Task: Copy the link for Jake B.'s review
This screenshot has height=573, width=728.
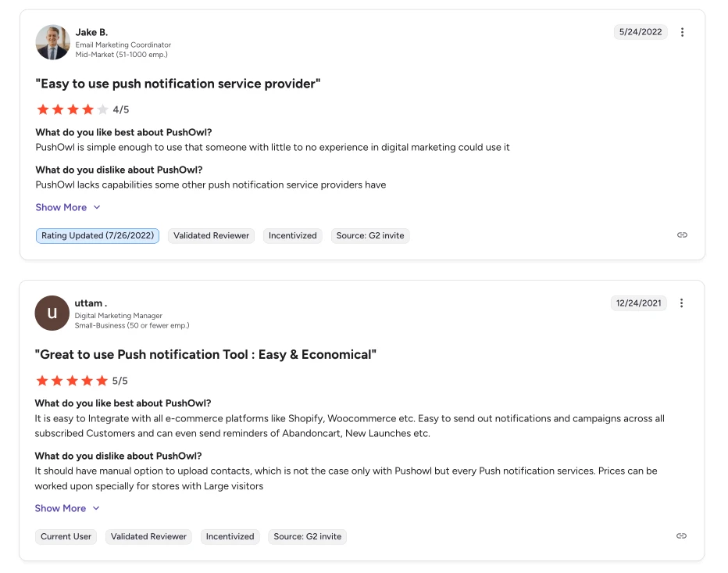Action: coord(681,235)
